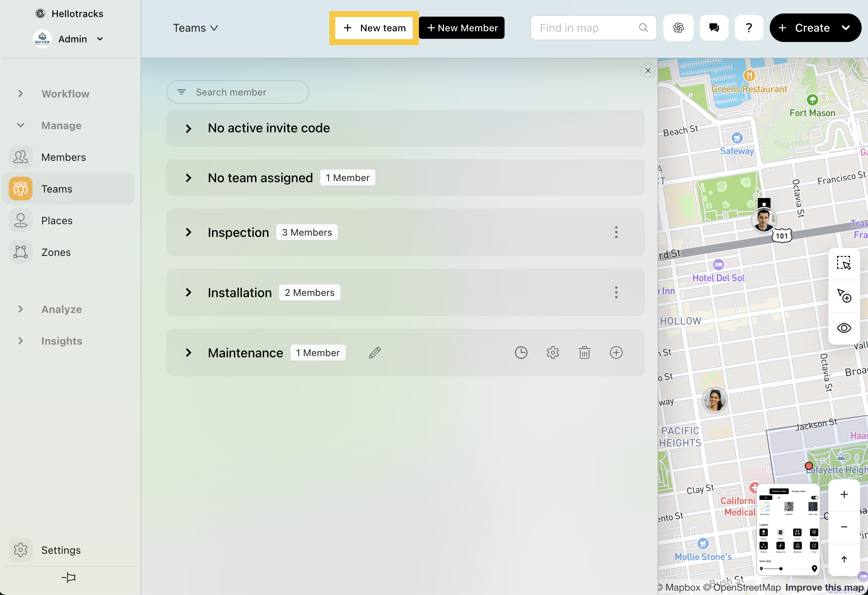Image resolution: width=868 pixels, height=595 pixels.
Task: Open Maintenance team settings gear
Action: (553, 353)
